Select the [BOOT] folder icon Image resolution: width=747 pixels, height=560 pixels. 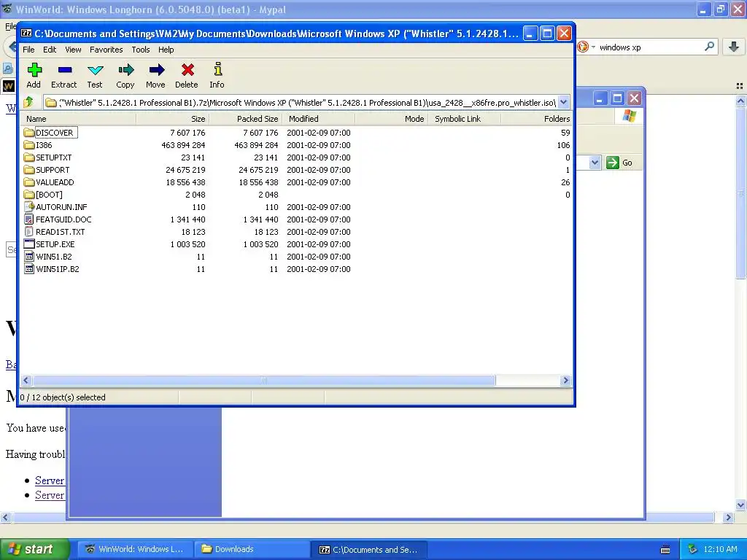point(29,194)
